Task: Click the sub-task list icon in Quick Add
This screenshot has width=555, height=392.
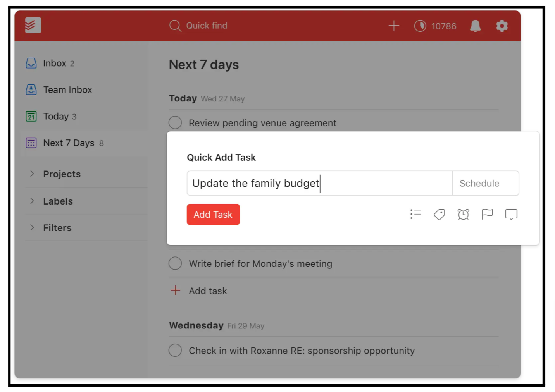Action: [x=415, y=214]
